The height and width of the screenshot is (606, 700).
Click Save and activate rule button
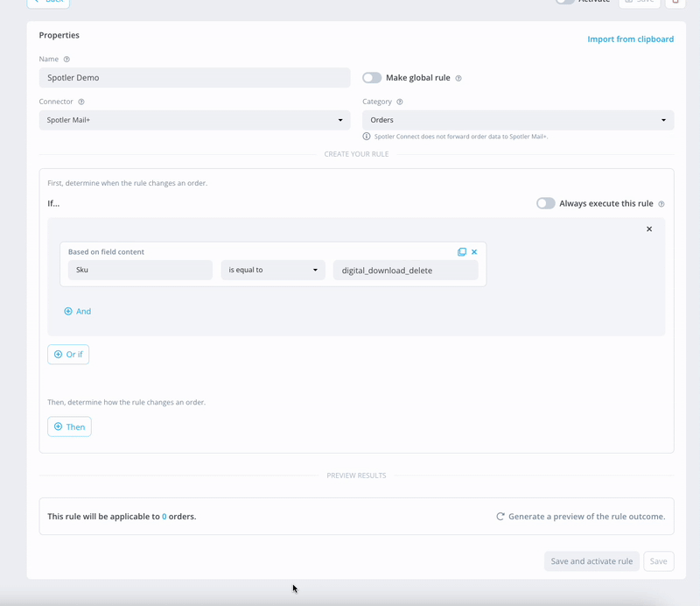[591, 561]
